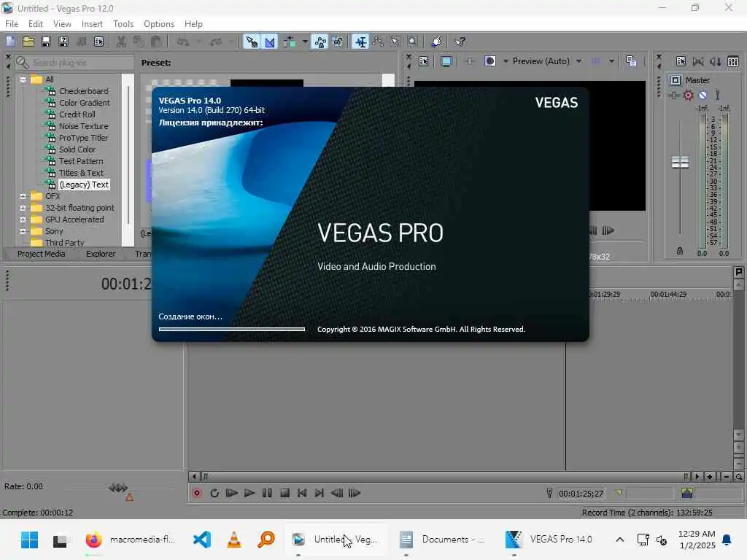
Task: Select the Normal Edit tool icon
Action: click(360, 42)
